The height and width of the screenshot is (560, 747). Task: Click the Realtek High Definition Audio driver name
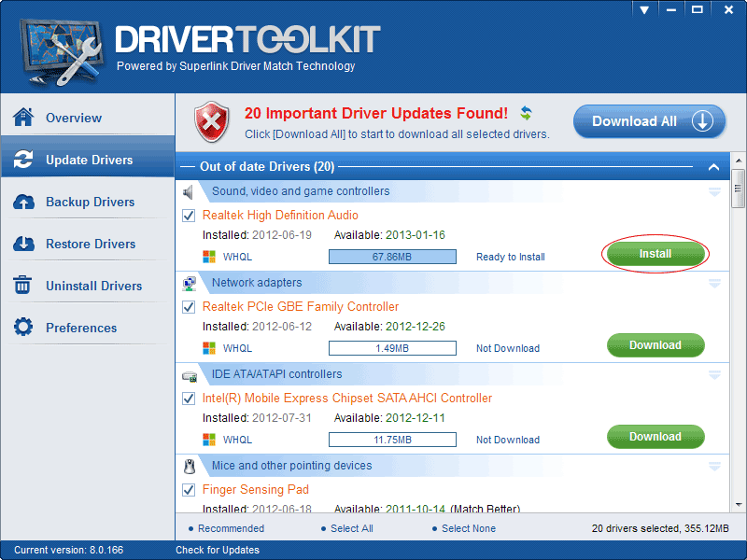[x=280, y=216]
